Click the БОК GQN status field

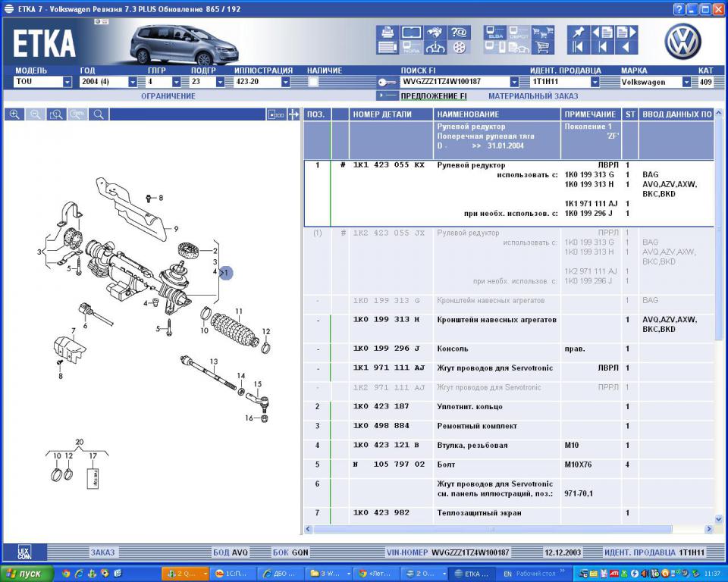coord(290,552)
